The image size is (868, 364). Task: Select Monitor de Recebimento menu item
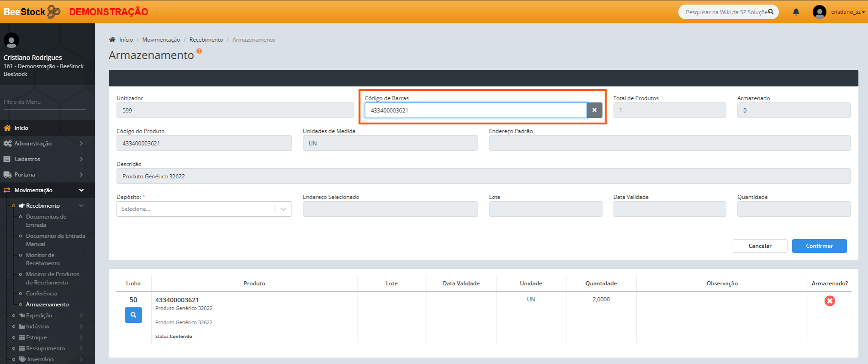click(x=42, y=259)
